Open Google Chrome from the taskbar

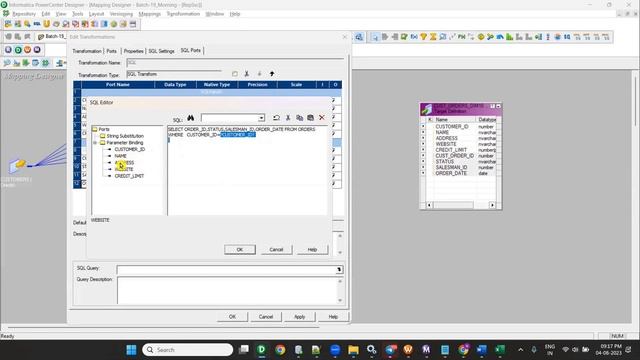coord(280,350)
